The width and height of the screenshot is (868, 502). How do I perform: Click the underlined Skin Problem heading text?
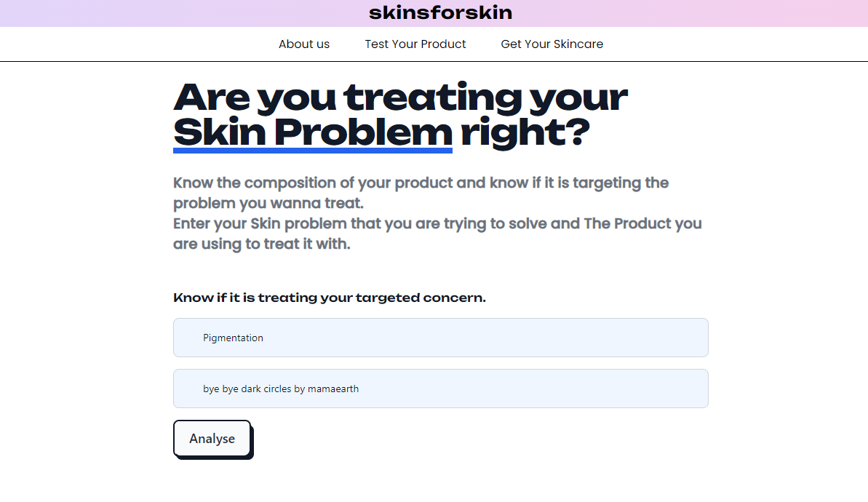311,133
